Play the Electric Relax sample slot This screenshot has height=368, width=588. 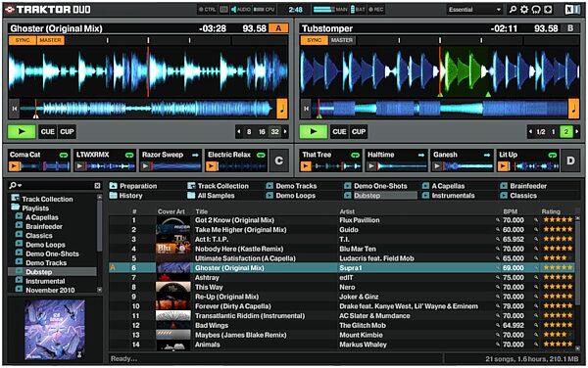(212, 165)
